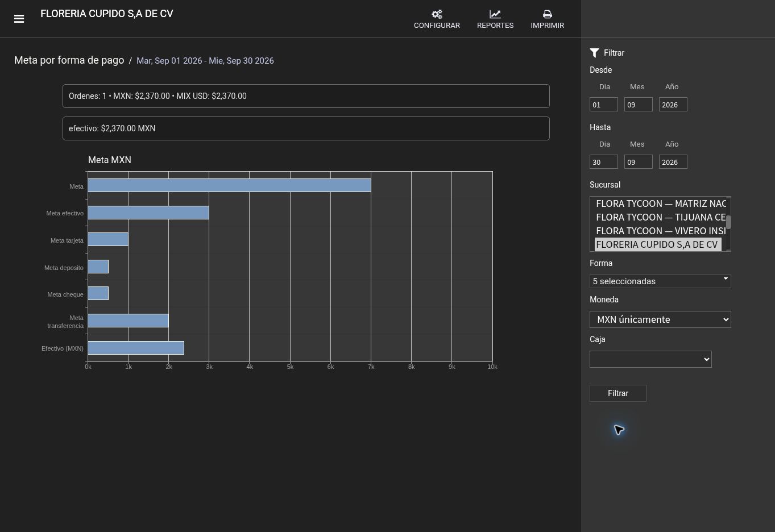Click the Hasta day field '30'
Screen dimensions: 775x532
[x=604, y=162]
